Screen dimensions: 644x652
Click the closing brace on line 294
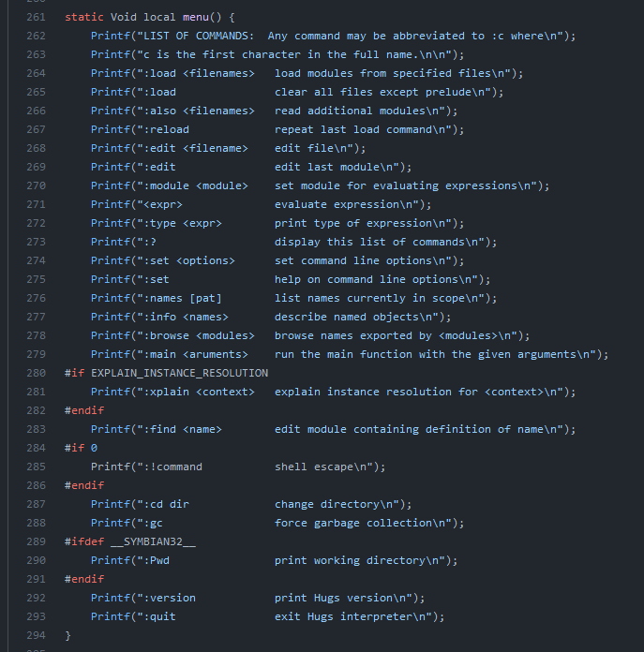tap(67, 635)
